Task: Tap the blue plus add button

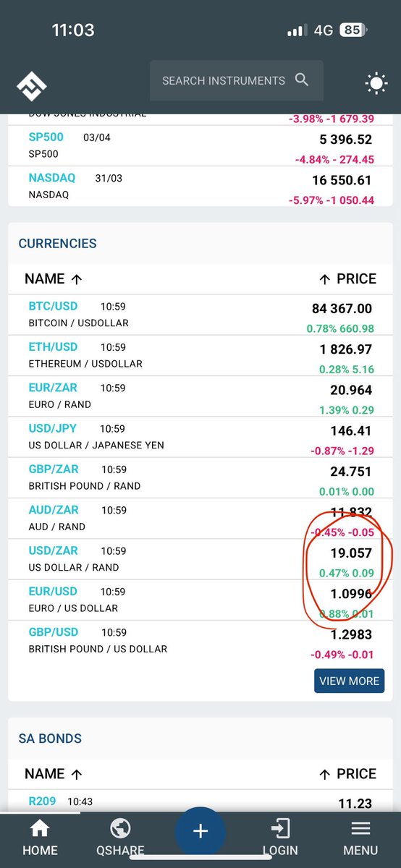Action: coord(200,832)
